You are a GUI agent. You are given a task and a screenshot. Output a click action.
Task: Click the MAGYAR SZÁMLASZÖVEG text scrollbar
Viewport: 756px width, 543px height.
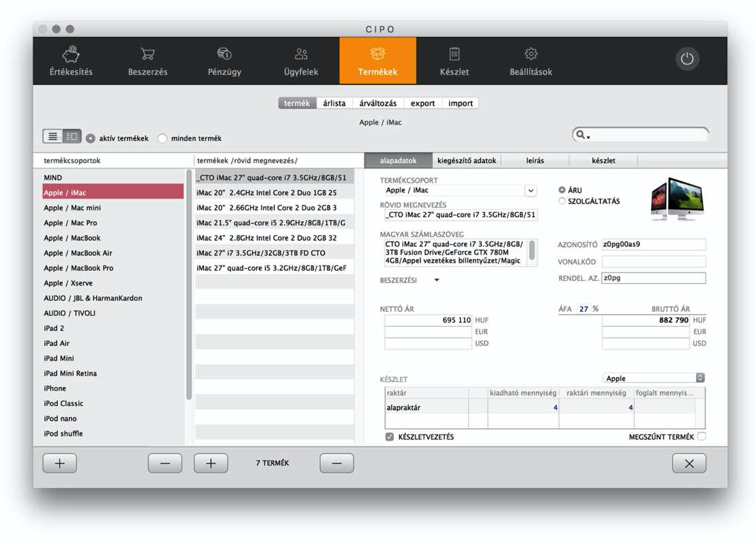point(532,251)
